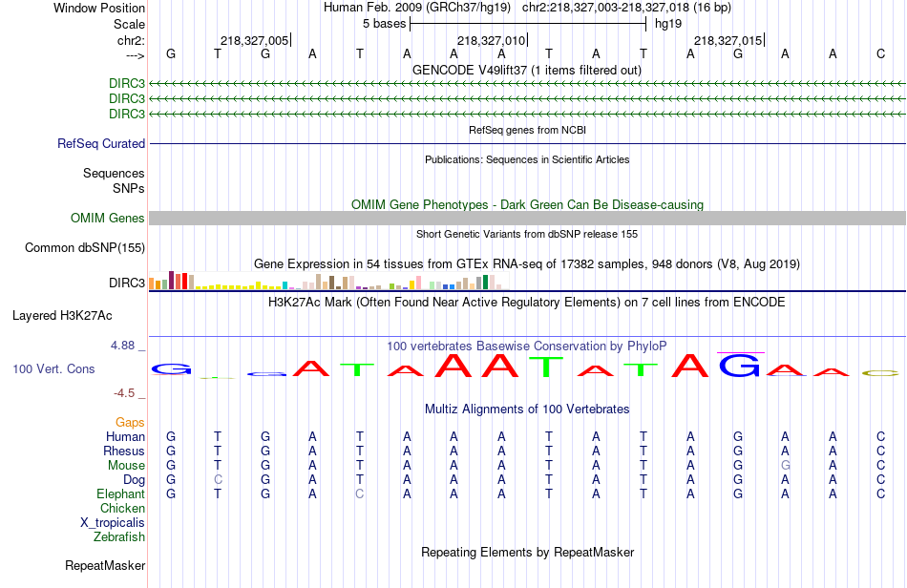Click the tall green T in PhyloP logo

tap(548, 367)
